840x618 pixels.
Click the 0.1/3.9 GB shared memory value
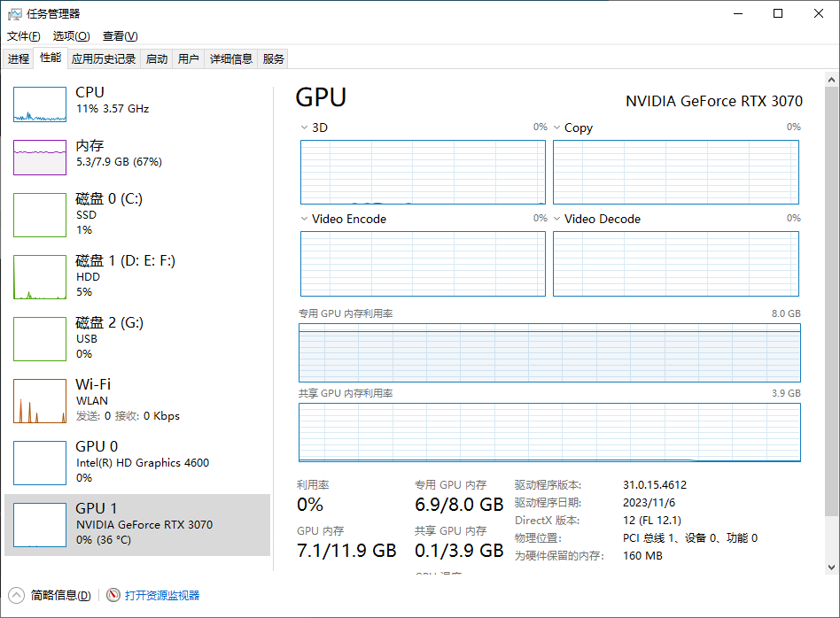click(x=459, y=551)
